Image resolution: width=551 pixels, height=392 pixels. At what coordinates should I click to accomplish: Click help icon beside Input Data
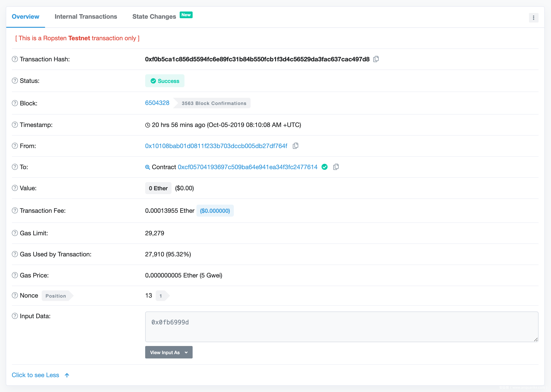15,316
